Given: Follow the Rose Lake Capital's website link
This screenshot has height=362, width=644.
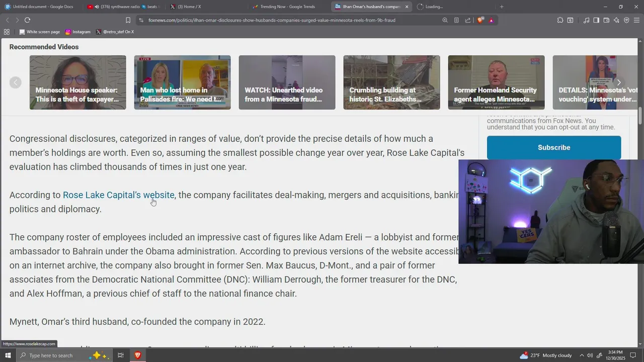Looking at the screenshot, I should click(x=118, y=195).
